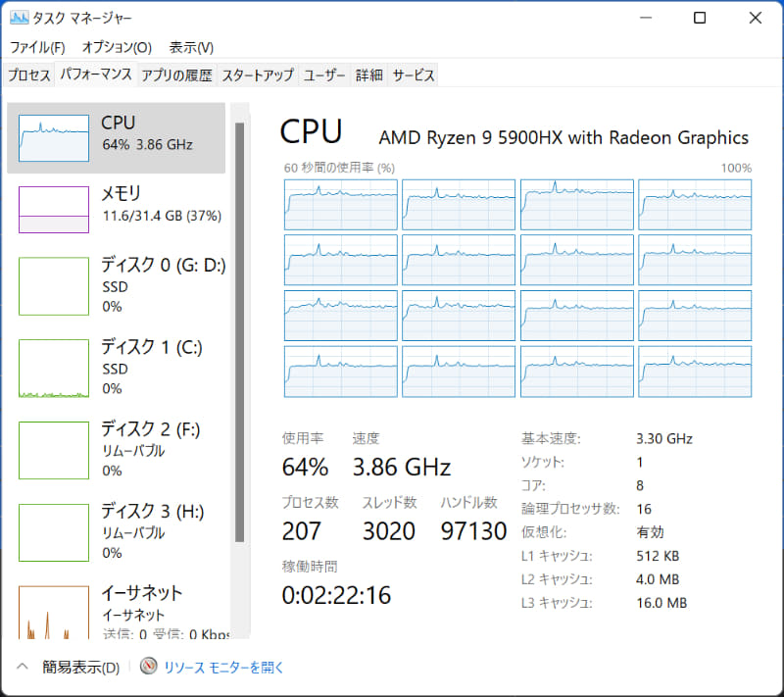Select ディスク 2 (F:) removable graph

click(54, 450)
